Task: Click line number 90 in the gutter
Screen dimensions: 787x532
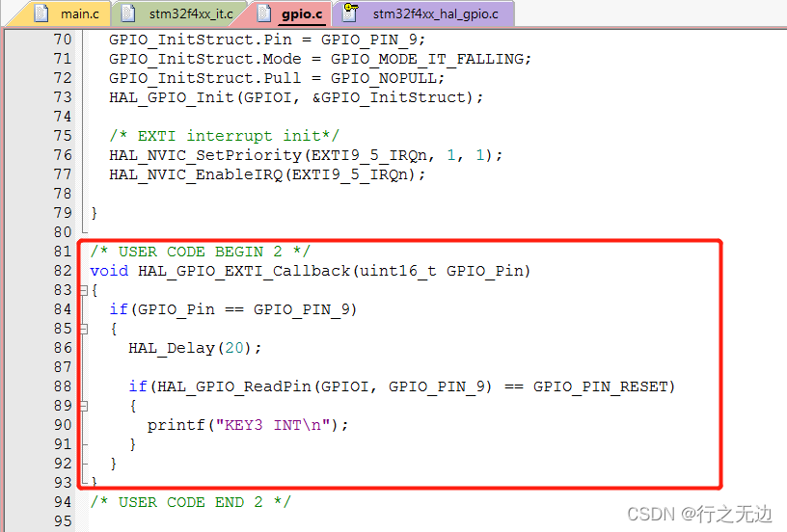Action: tap(64, 425)
